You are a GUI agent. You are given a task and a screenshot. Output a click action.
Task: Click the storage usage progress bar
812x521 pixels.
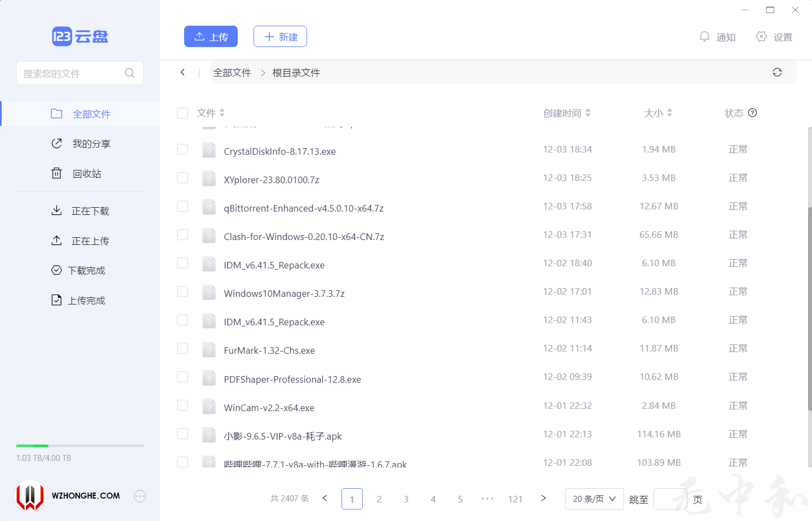click(79, 446)
